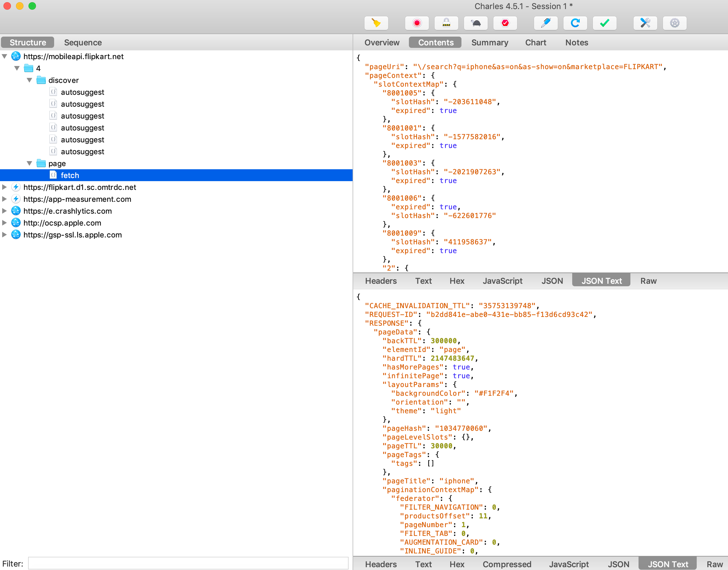This screenshot has height=570, width=728.
Task: Switch to the Sequence tab
Action: pos(83,42)
